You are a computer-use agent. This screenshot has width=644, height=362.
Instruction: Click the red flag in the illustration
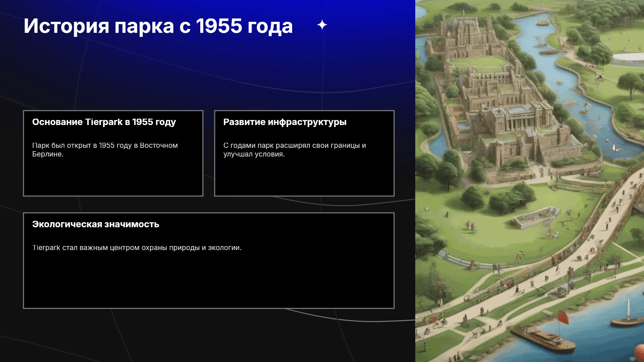pyautogui.click(x=563, y=317)
